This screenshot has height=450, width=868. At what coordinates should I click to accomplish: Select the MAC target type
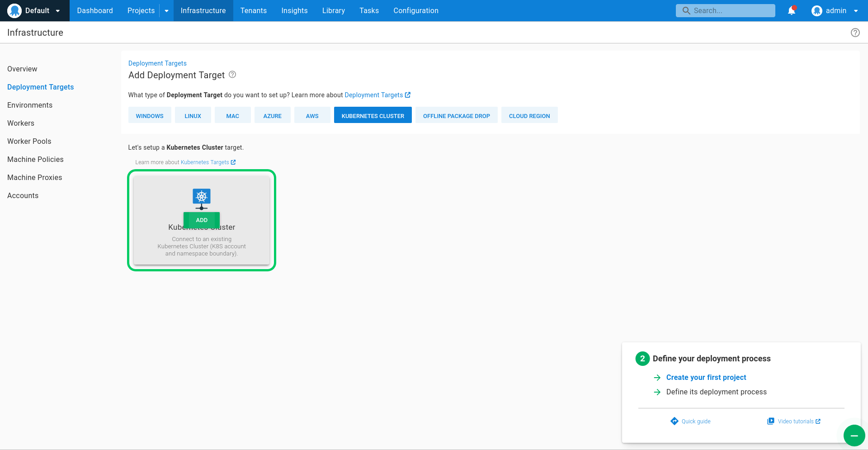pyautogui.click(x=233, y=115)
